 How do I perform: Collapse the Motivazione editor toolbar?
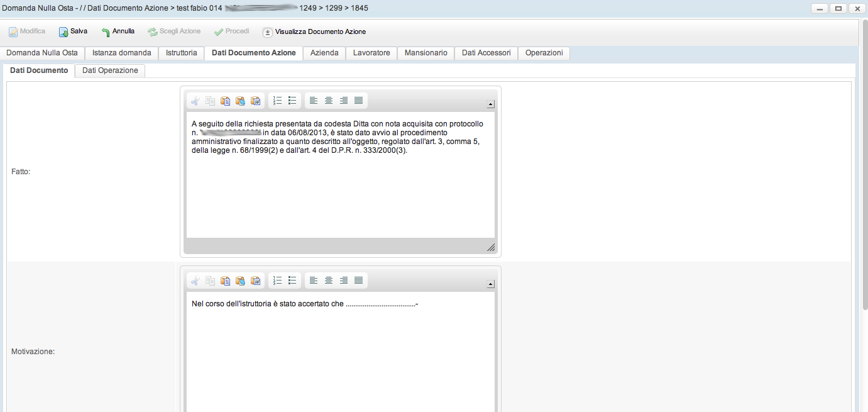click(x=491, y=284)
